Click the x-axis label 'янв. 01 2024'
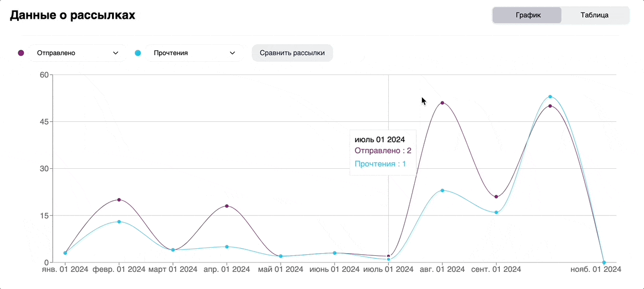The height and width of the screenshot is (289, 644). (65, 270)
